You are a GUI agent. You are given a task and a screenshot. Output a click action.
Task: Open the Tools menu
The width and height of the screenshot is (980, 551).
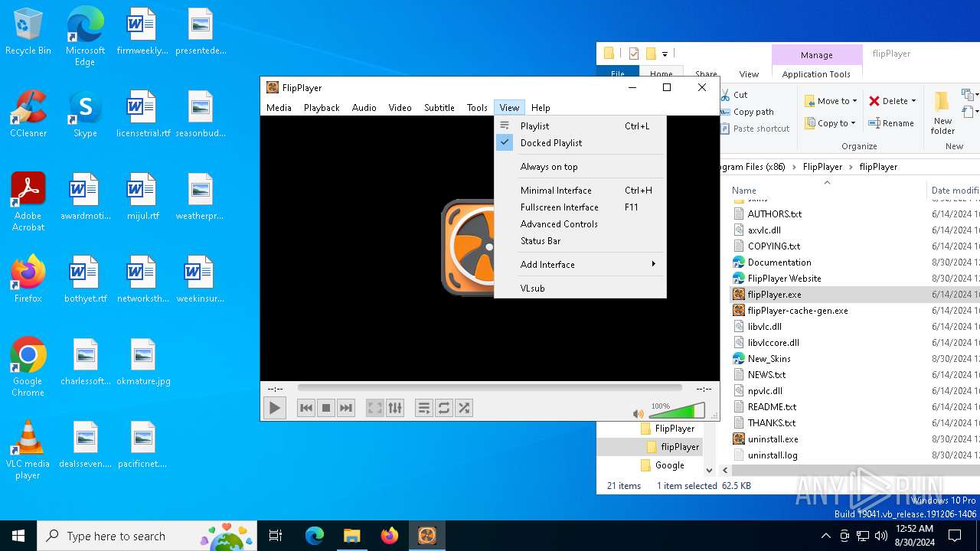pyautogui.click(x=477, y=108)
